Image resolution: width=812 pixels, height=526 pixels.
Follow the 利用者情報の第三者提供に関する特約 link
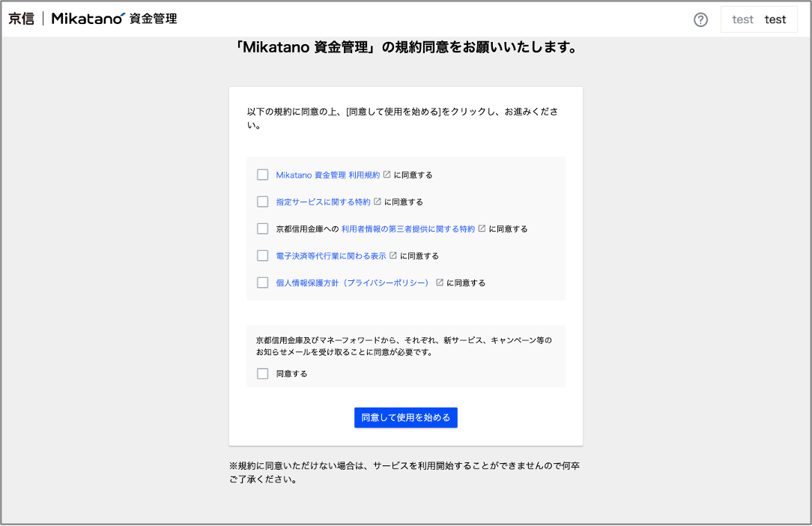point(408,229)
